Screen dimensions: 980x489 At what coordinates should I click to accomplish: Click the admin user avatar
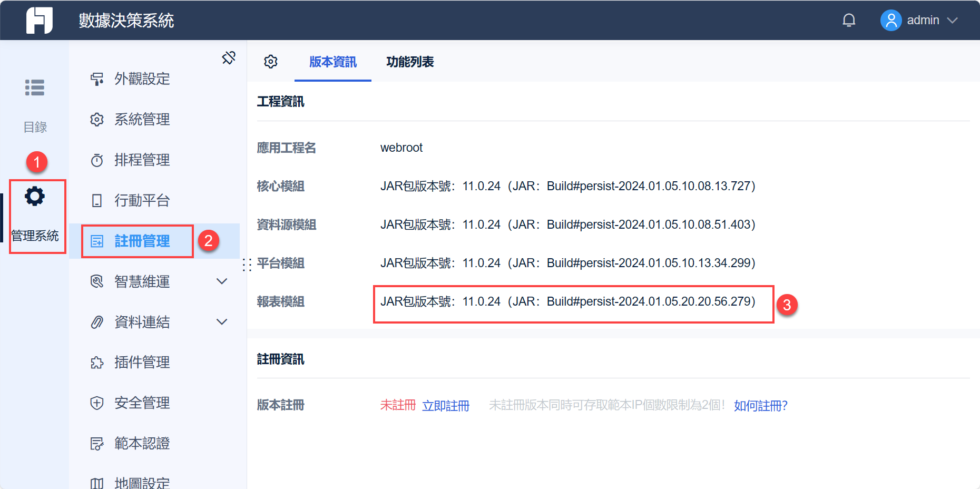[x=891, y=20]
